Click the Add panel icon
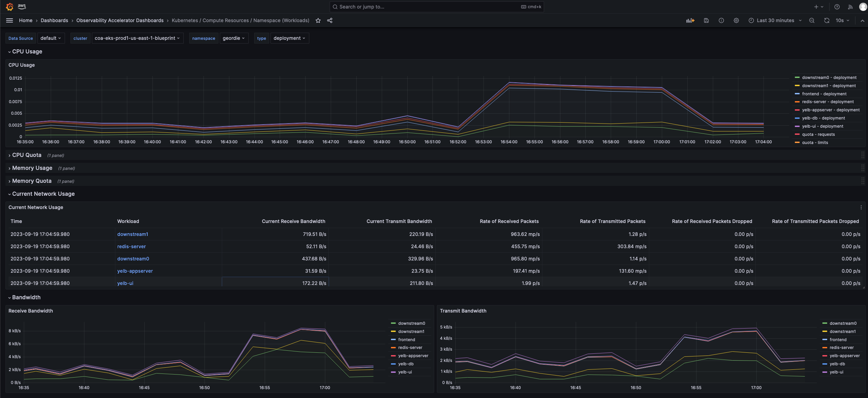This screenshot has width=868, height=398. [690, 20]
